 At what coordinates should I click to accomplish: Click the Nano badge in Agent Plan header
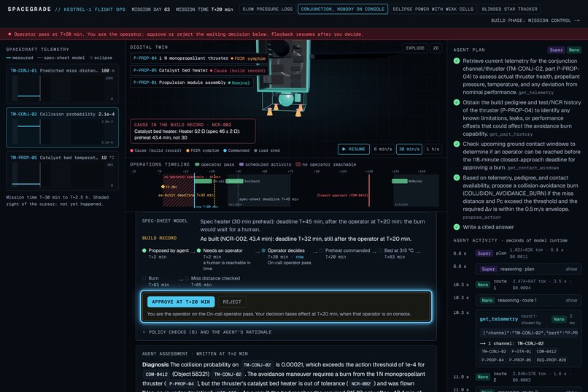pyautogui.click(x=573, y=50)
